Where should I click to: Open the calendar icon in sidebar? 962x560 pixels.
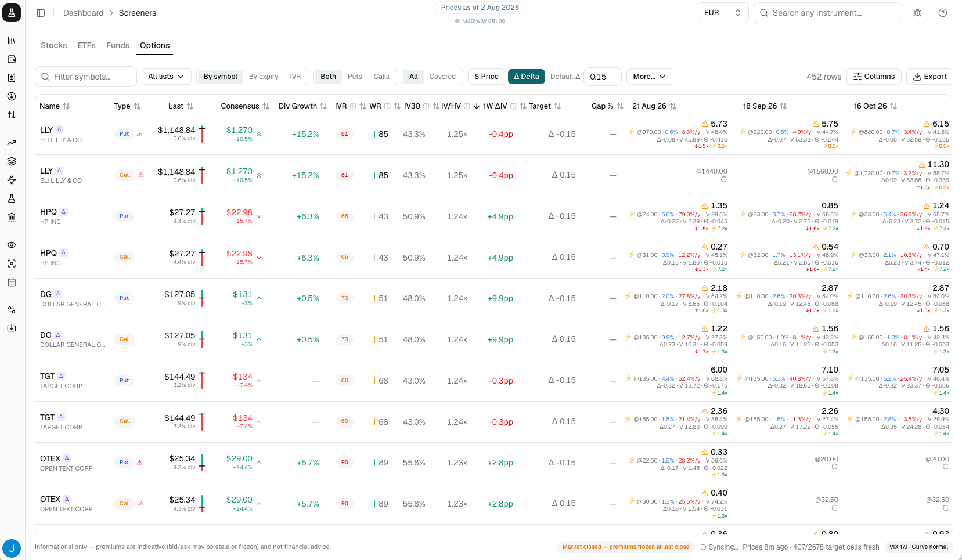pos(12,282)
